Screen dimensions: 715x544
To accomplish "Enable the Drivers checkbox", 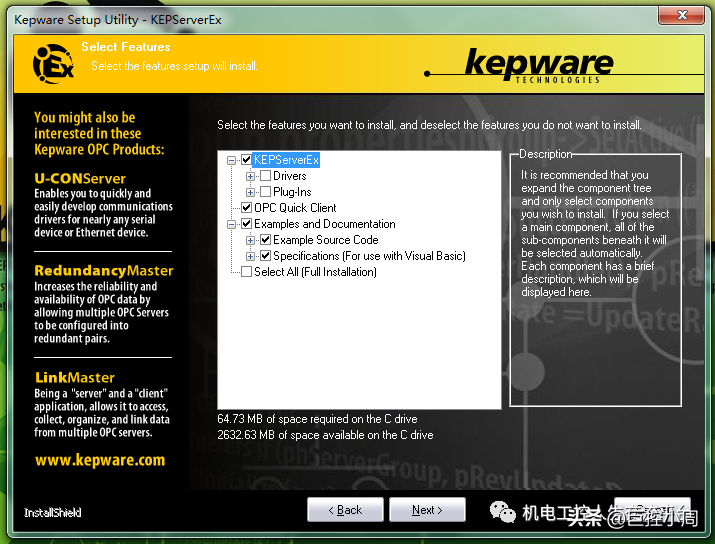I will [x=265, y=176].
